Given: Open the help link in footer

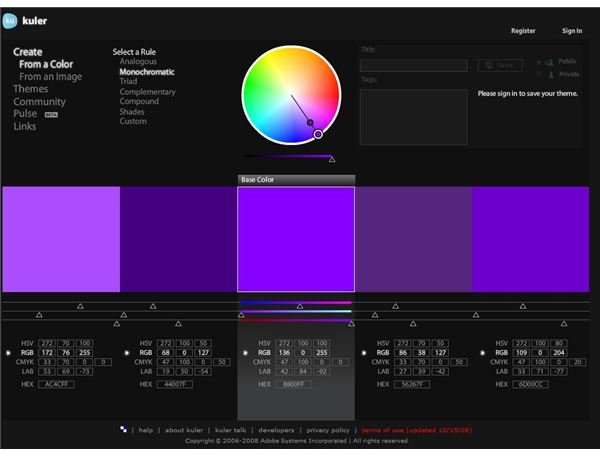Looking at the screenshot, I should tap(145, 430).
